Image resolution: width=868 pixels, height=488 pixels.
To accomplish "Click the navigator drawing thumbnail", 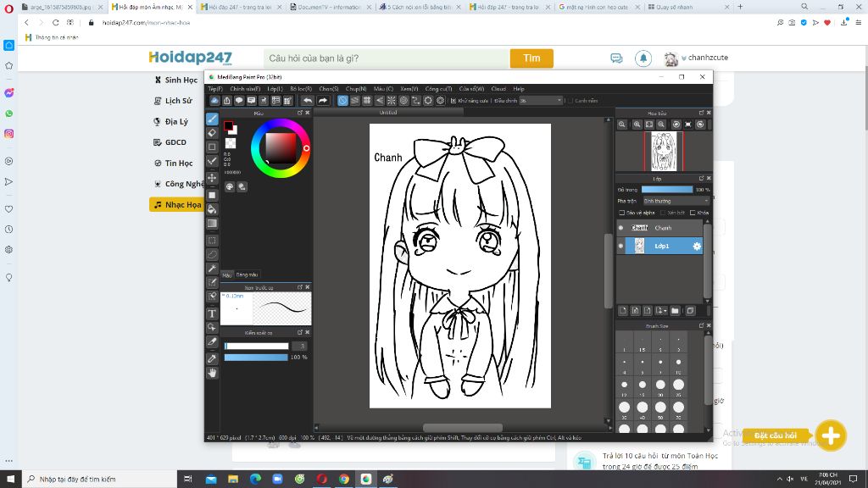I will [664, 152].
